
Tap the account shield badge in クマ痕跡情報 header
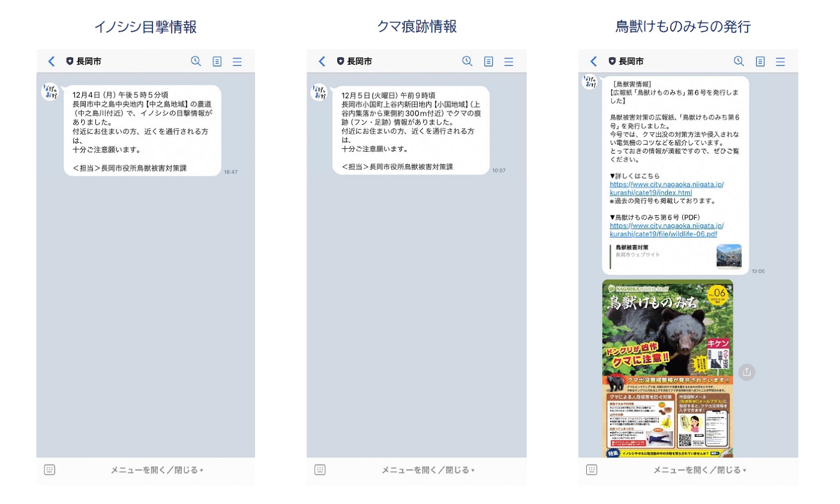click(341, 61)
